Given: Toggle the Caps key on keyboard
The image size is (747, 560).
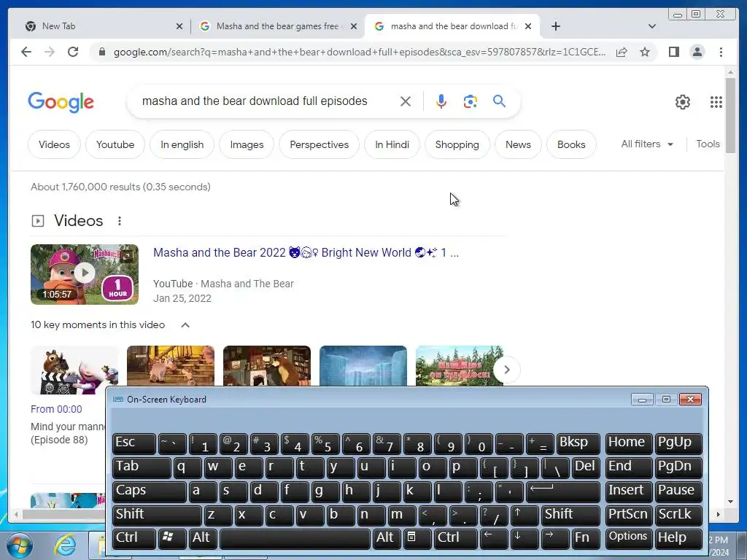Looking at the screenshot, I should pos(150,491).
